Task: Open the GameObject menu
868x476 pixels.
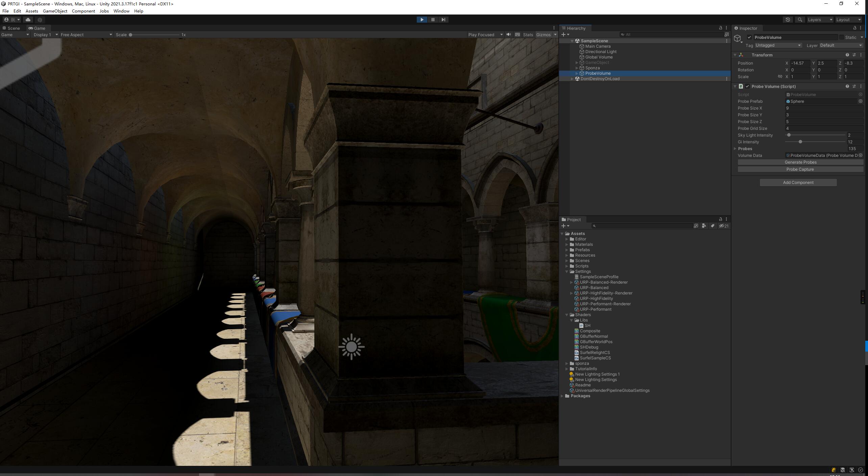Action: pyautogui.click(x=55, y=11)
